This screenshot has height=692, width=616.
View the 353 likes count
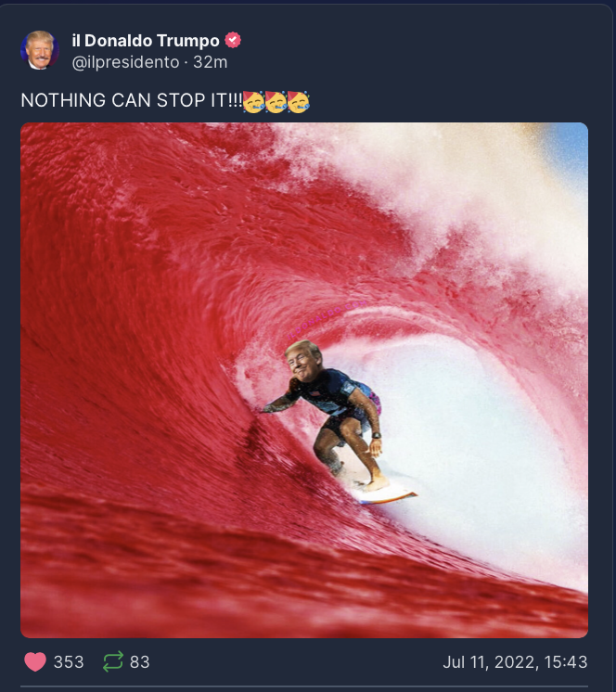coord(69,662)
